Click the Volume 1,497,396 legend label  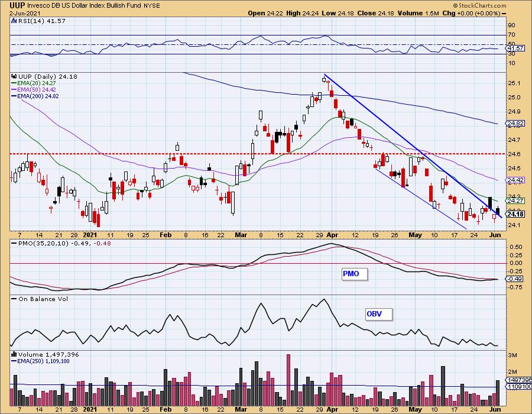click(x=48, y=355)
